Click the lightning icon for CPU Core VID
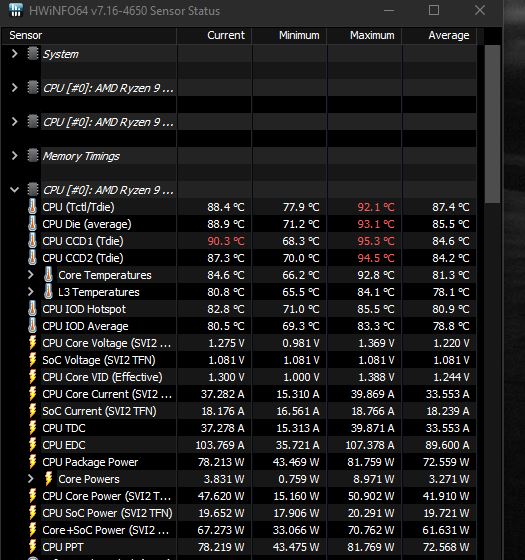This screenshot has height=560, width=525. click(32, 376)
